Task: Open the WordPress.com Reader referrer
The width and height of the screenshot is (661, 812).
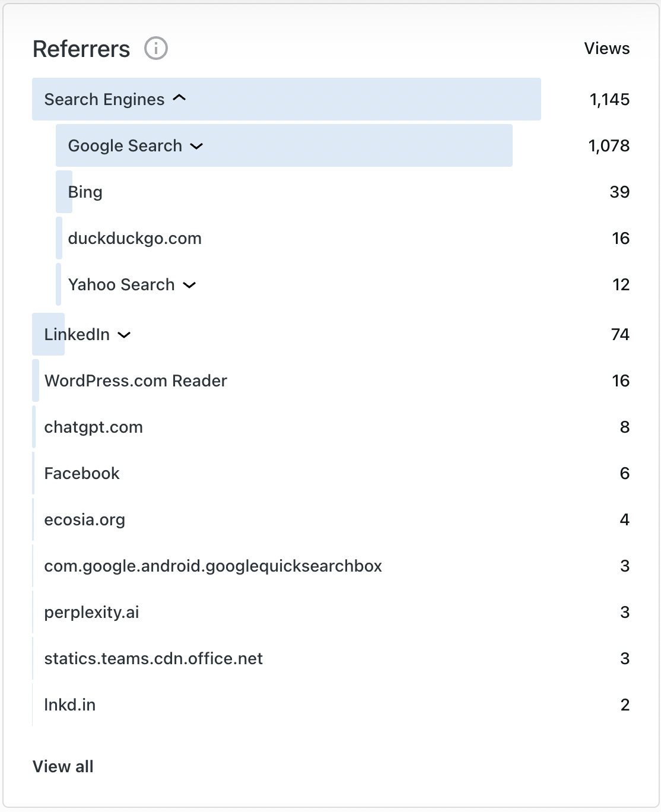Action: point(135,381)
